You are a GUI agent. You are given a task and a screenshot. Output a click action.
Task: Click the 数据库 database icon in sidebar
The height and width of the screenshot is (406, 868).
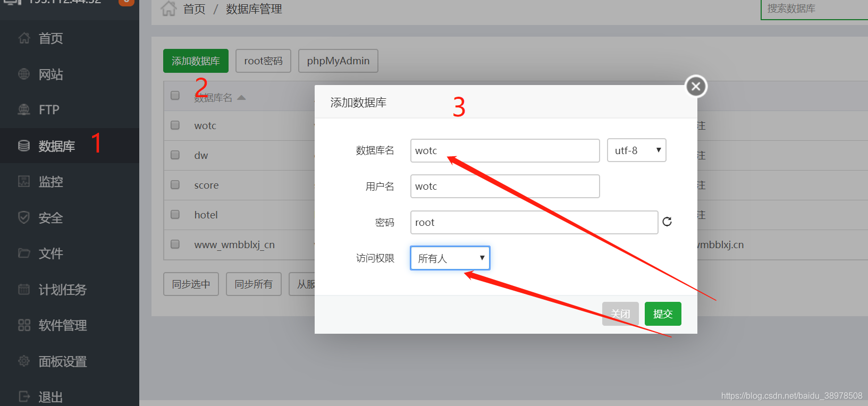coord(24,146)
